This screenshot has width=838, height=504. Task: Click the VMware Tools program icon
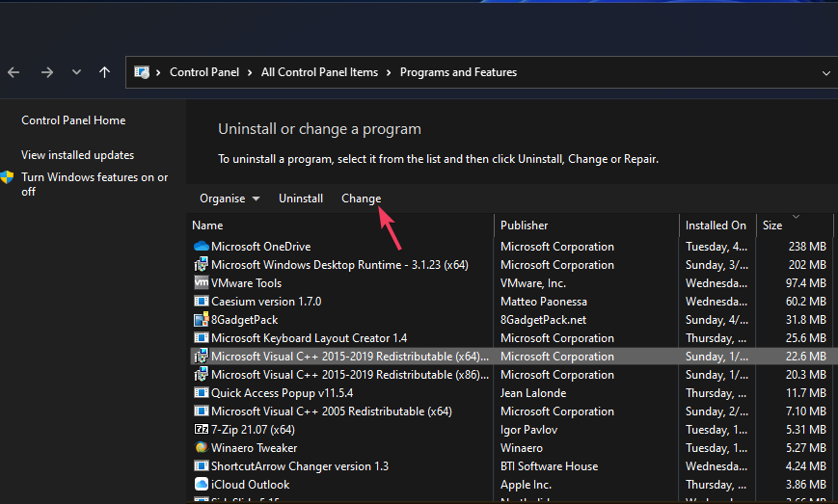pyautogui.click(x=201, y=283)
